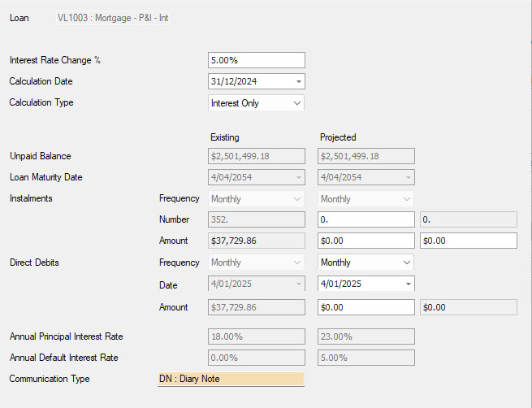The image size is (532, 408).
Task: Click Existing Annual Default Interest Rate 0.00%
Action: (x=257, y=358)
